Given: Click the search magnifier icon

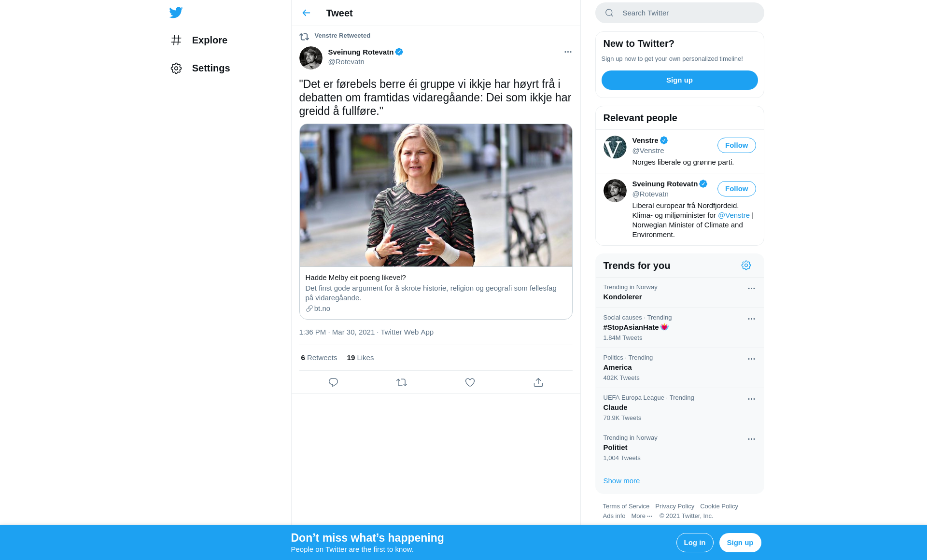Looking at the screenshot, I should 609,13.
